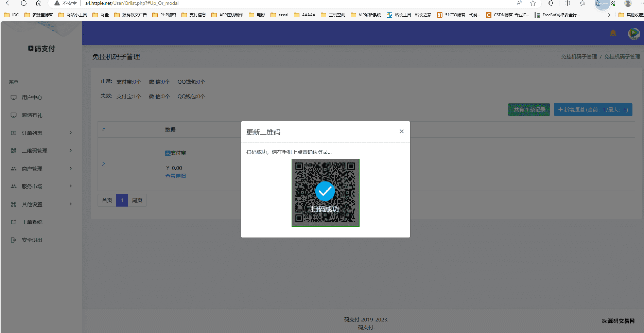Open 其他收藏 folder

[x=631, y=15]
